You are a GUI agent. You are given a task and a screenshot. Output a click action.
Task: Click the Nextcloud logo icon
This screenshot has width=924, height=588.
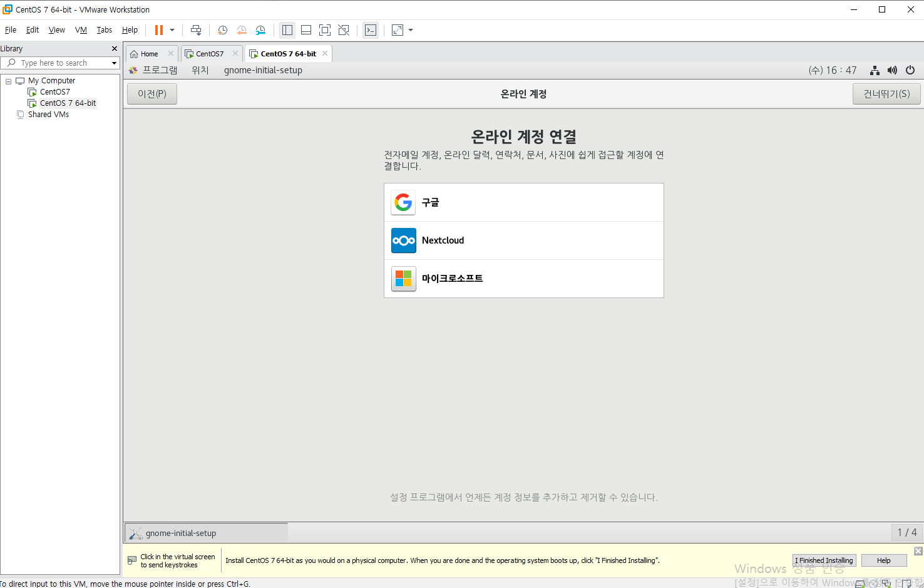pyautogui.click(x=404, y=240)
